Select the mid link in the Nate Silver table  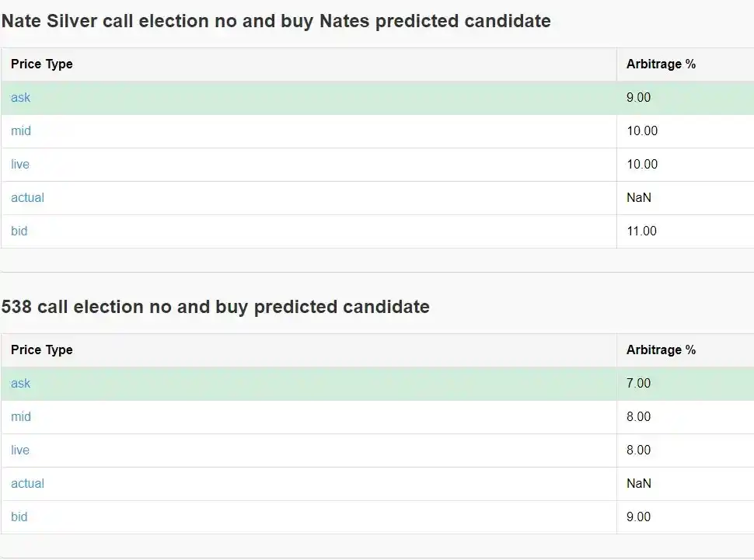pos(20,130)
